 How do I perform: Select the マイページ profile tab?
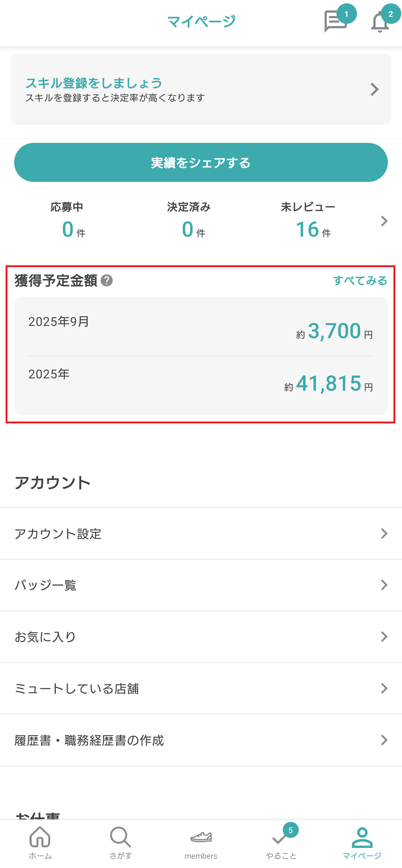click(362, 842)
